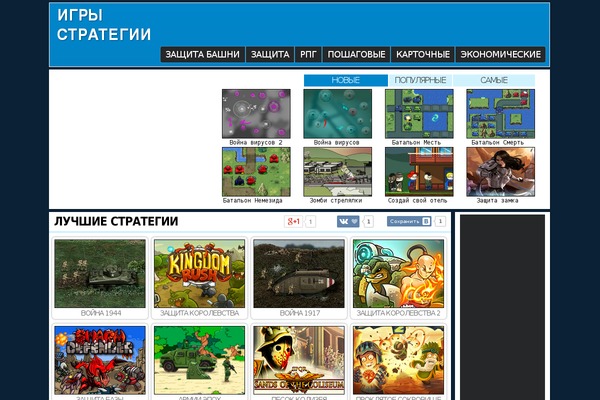Open the Swarm Defender game image
Viewport: 600px width, 400px height.
click(100, 360)
